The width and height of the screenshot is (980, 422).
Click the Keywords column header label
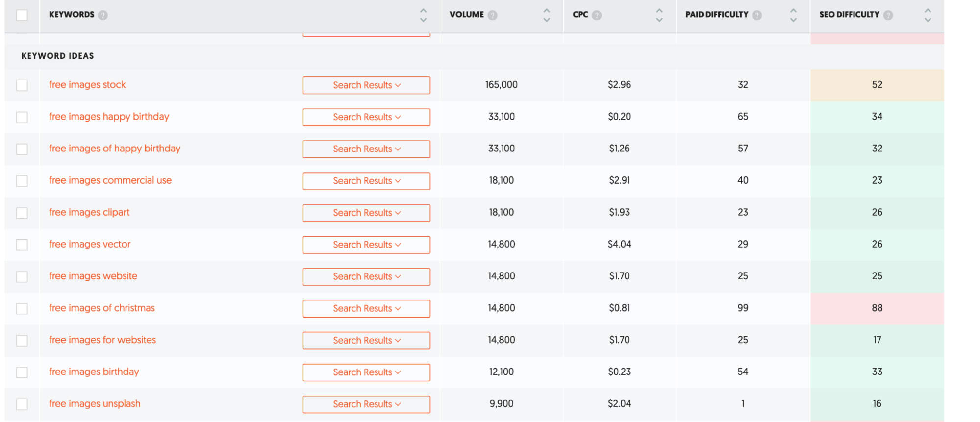click(x=72, y=15)
